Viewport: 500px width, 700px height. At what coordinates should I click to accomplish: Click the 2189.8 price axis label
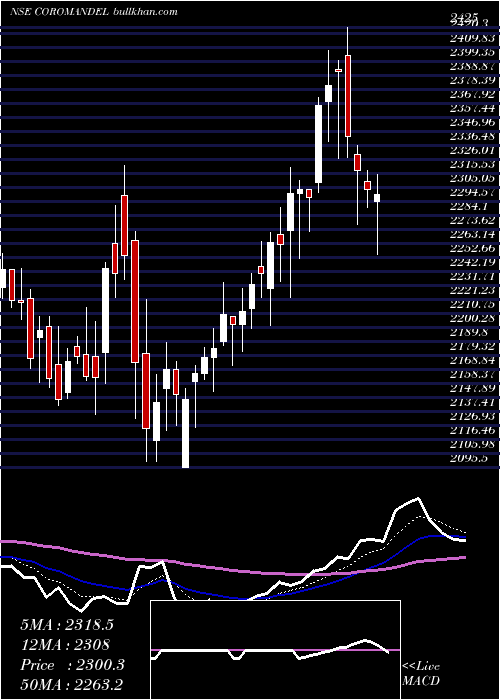(x=470, y=332)
